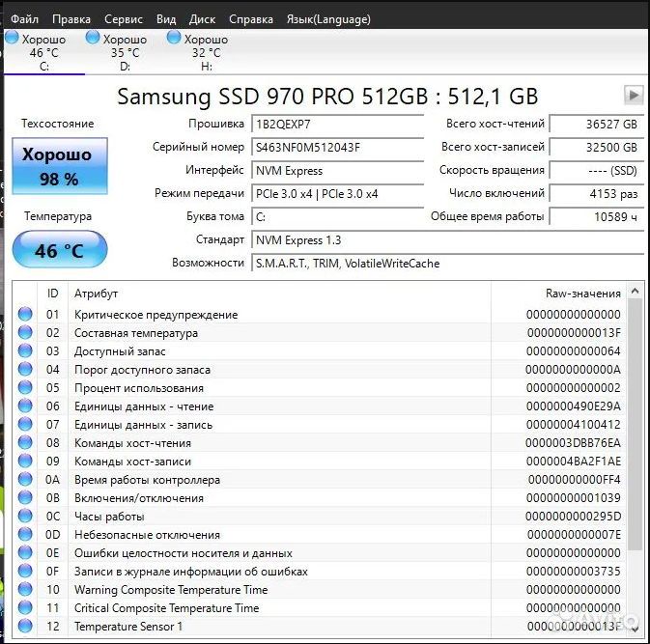This screenshot has height=644, width=650.
Task: Click the Всего хост-чтений label button
Action: coord(495,124)
